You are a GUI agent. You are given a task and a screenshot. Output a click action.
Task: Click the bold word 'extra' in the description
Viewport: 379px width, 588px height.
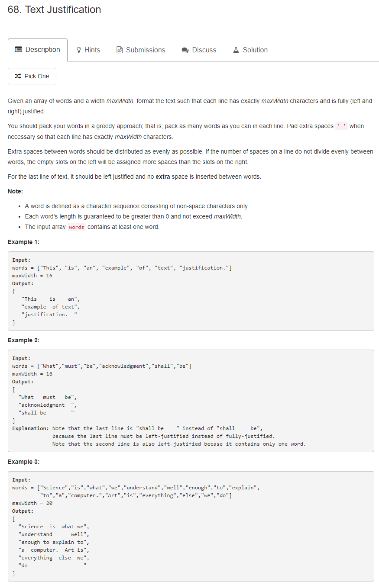coord(163,177)
